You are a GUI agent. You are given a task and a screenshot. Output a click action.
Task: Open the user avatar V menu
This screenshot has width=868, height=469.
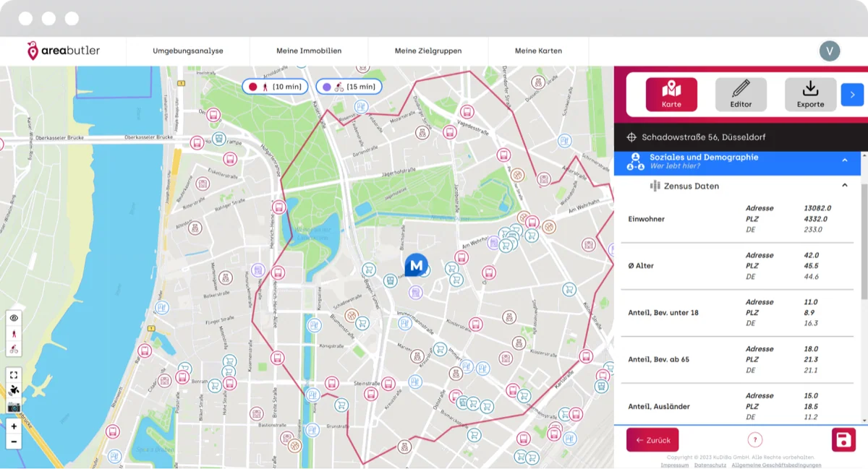[x=830, y=51]
